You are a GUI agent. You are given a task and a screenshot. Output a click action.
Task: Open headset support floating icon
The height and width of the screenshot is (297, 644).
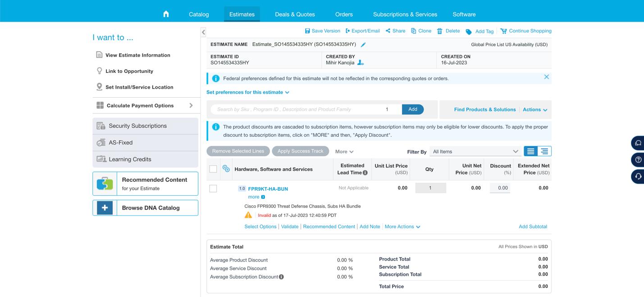[638, 176]
